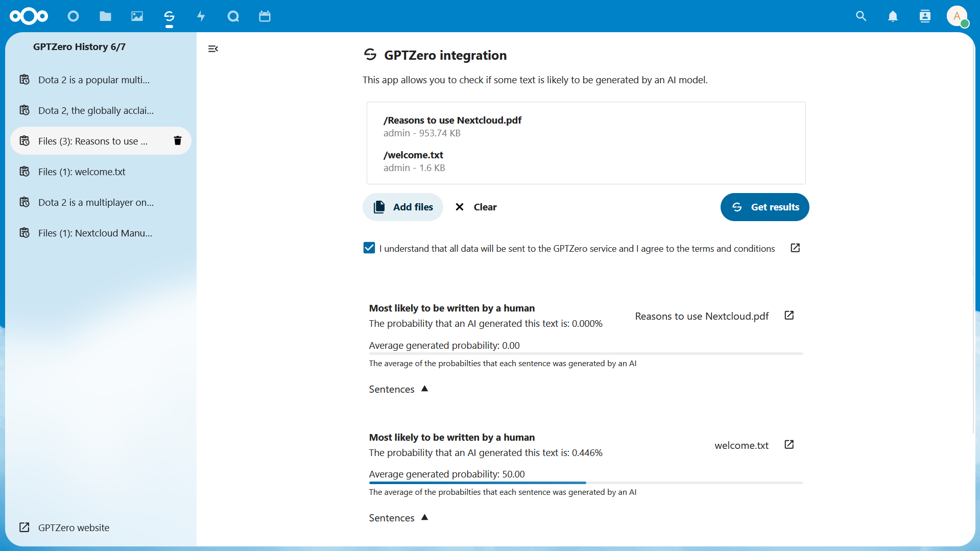This screenshot has height=551, width=980.
Task: Select '/welcome.txt' file entry
Action: pos(414,161)
